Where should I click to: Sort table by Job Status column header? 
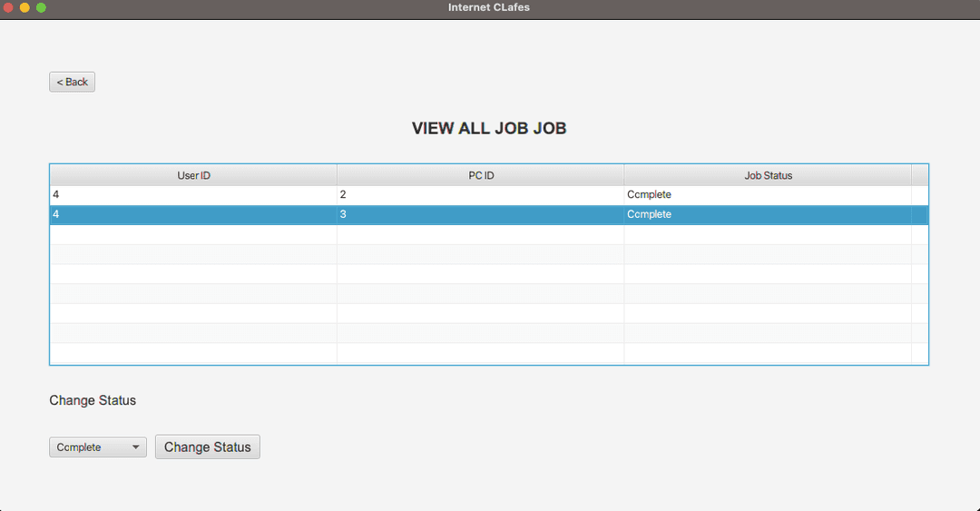coord(768,175)
